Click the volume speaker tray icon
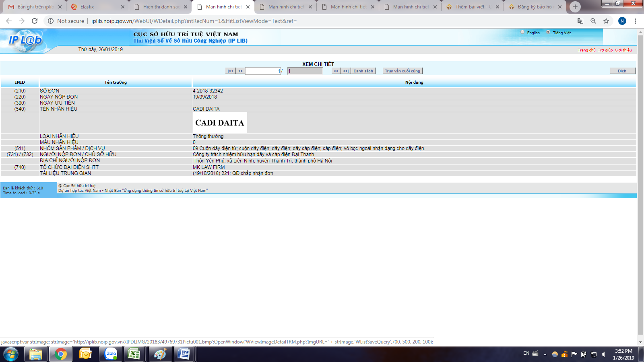The height and width of the screenshot is (362, 644). point(603,354)
